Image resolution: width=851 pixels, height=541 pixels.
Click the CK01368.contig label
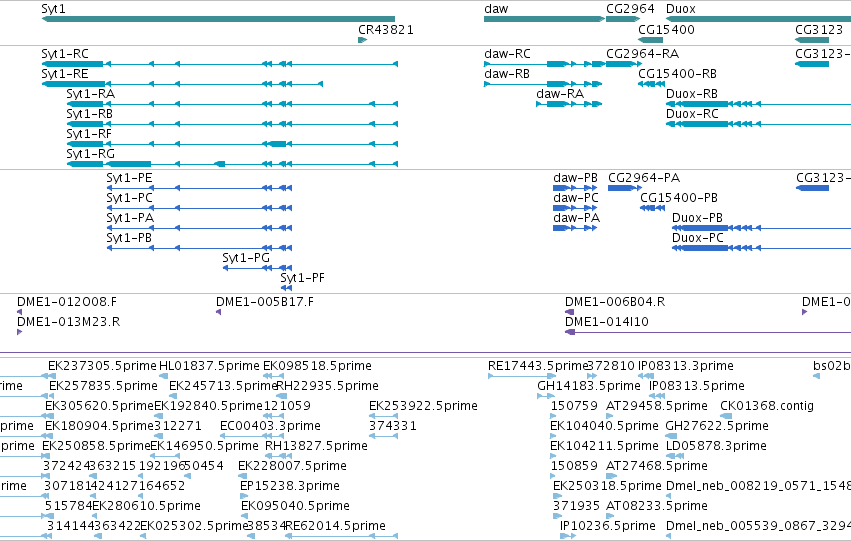coord(767,406)
